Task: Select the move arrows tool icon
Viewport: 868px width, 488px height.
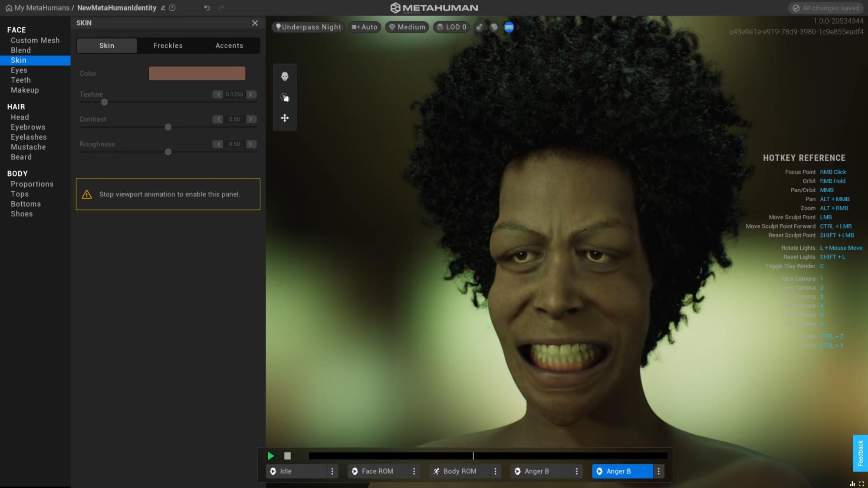Action: (x=285, y=118)
